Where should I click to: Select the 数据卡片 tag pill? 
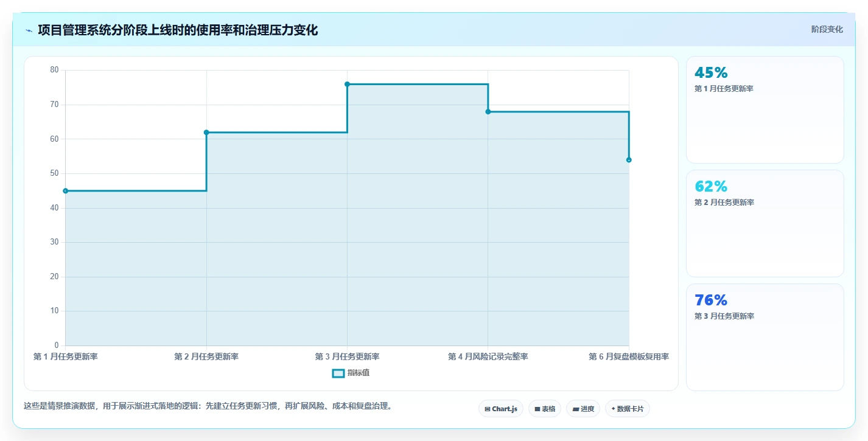pos(628,409)
